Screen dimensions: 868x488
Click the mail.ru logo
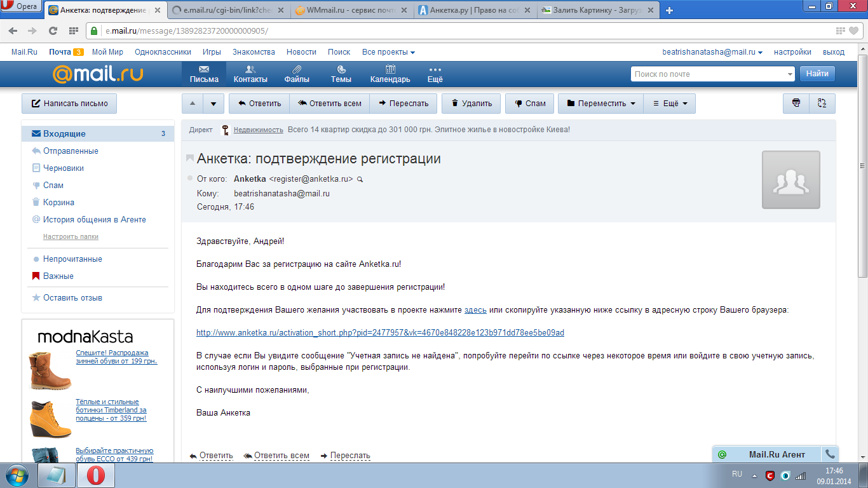point(98,74)
